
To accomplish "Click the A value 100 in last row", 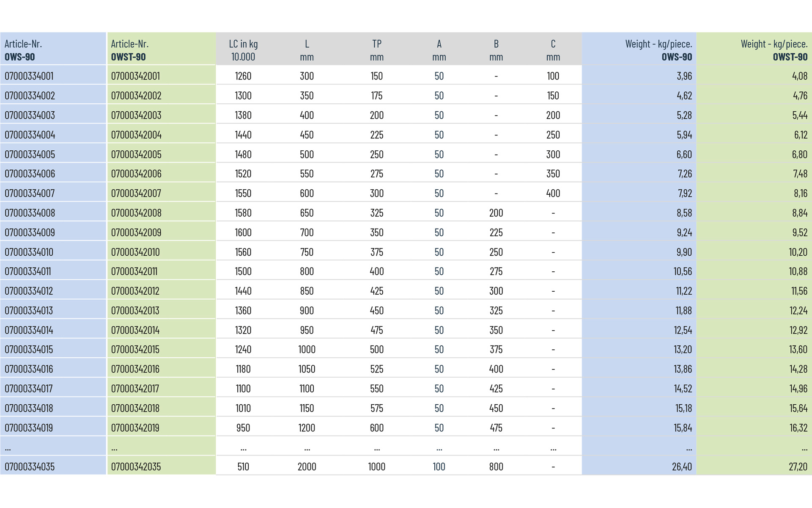I will [x=439, y=467].
